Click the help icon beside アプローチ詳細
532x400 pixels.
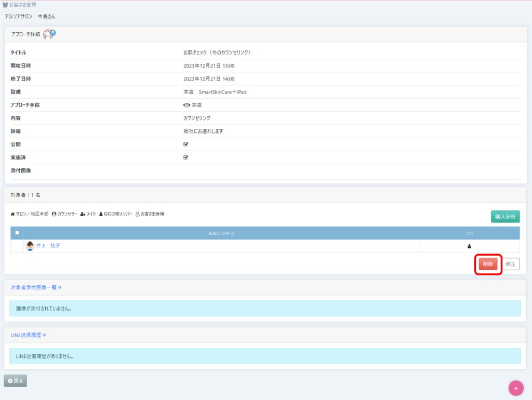(49, 34)
